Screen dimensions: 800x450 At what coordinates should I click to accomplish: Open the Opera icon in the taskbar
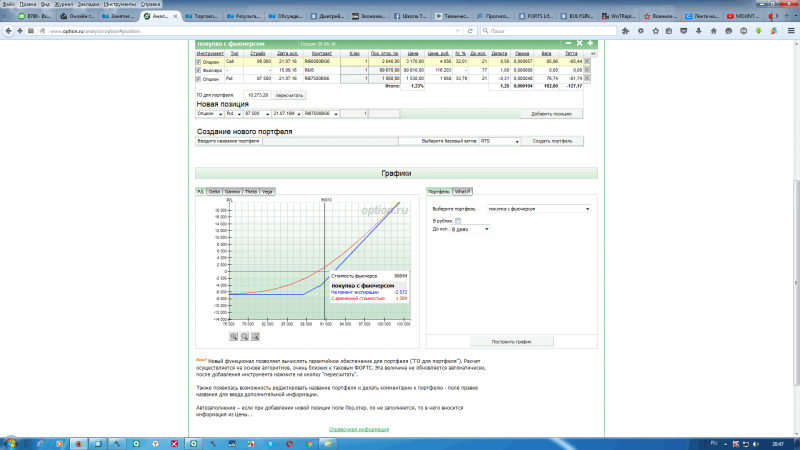pos(289,444)
